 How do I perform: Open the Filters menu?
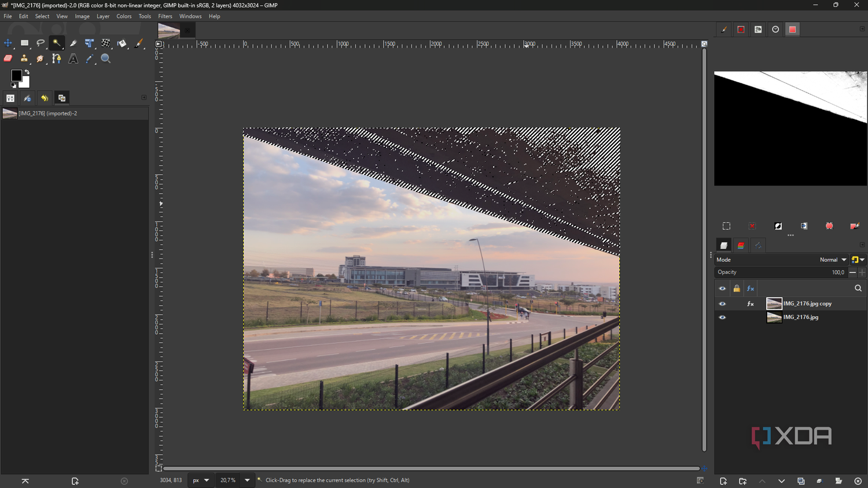(165, 16)
